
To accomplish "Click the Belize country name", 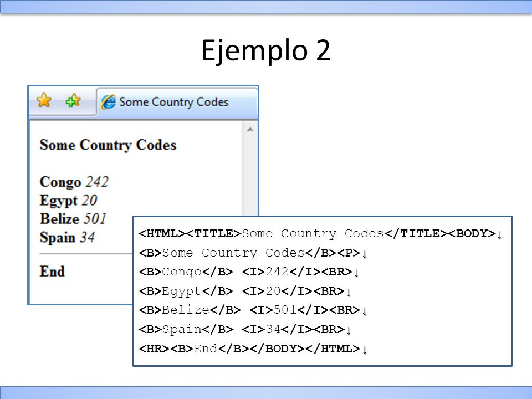I will pos(59,219).
